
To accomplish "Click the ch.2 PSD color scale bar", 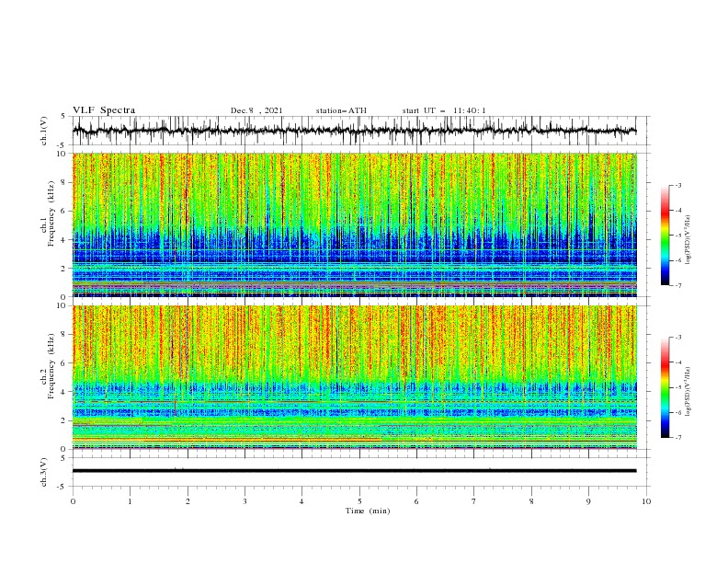I will [x=665, y=387].
